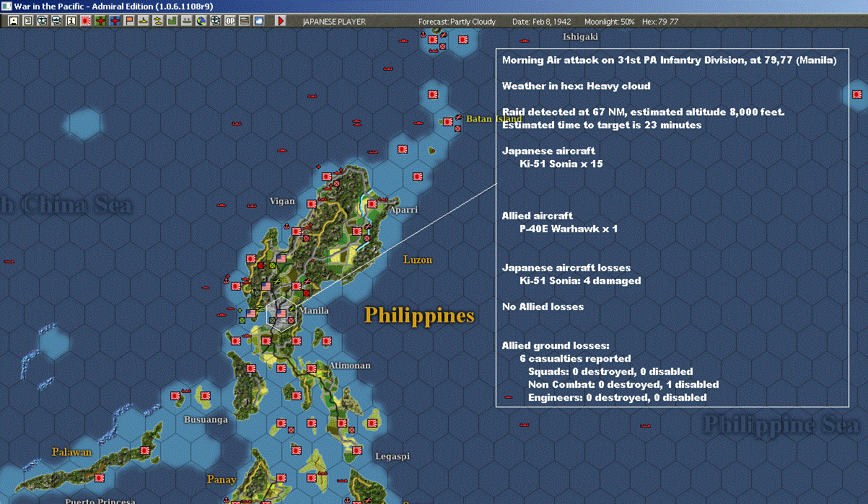Click 'Ki-51 Sonia x 15' line
The height and width of the screenshot is (504, 868).
coord(561,164)
